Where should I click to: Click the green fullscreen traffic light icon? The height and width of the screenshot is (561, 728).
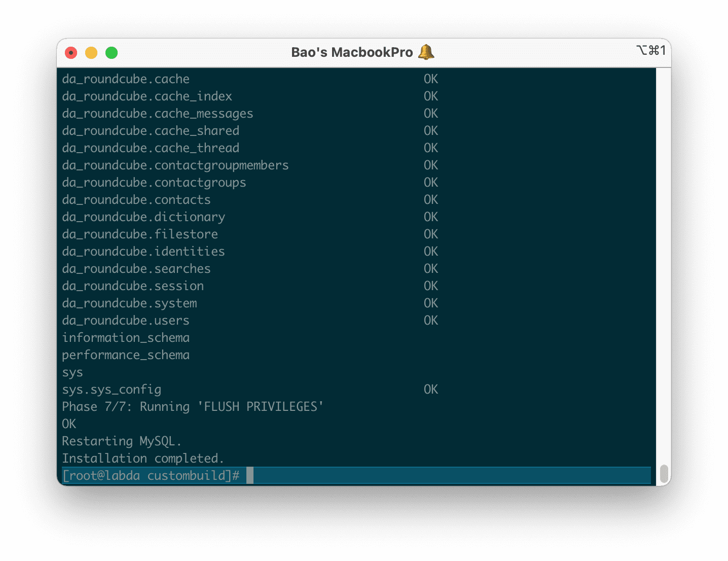pos(112,52)
